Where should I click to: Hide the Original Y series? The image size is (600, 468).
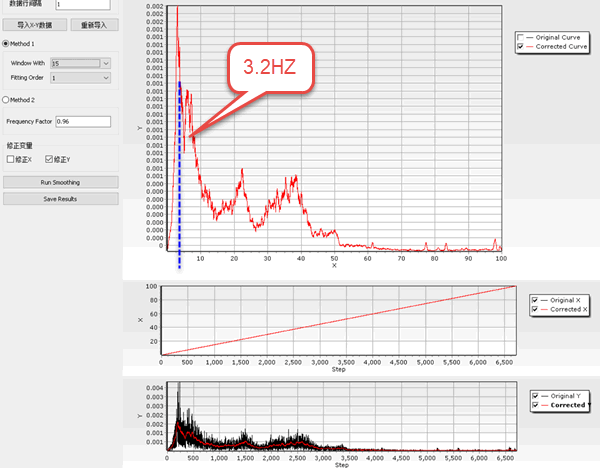tap(536, 395)
